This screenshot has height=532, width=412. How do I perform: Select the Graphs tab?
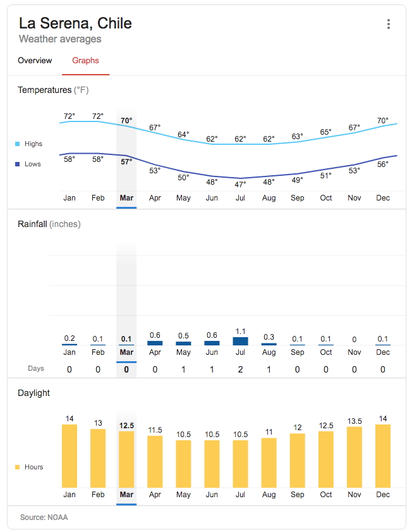pyautogui.click(x=85, y=61)
